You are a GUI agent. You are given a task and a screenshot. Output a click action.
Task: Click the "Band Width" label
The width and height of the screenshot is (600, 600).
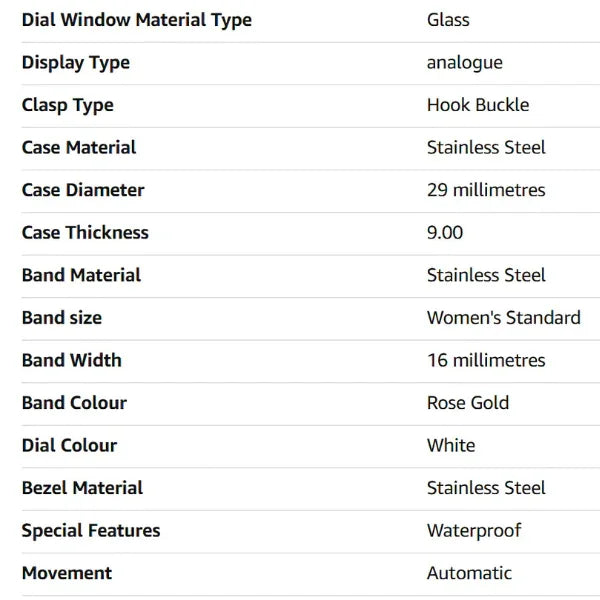[x=72, y=360]
